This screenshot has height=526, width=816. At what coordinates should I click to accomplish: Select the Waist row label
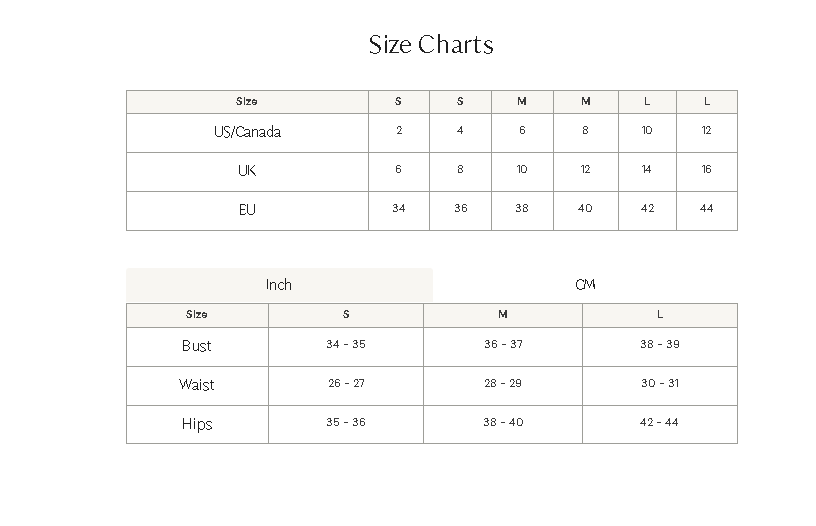(x=197, y=385)
